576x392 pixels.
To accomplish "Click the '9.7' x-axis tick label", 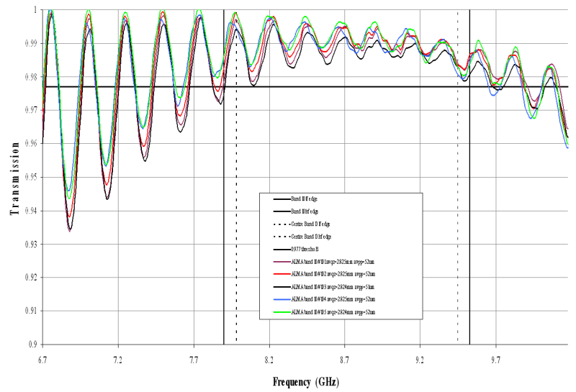I will point(495,360).
